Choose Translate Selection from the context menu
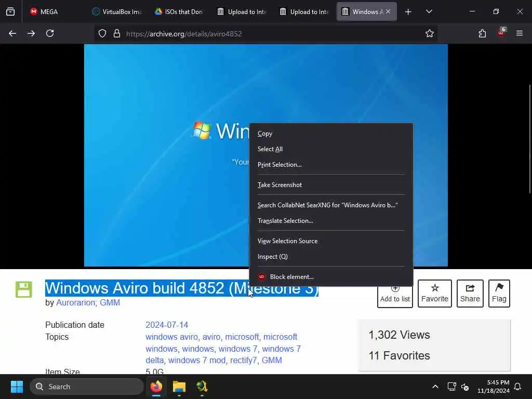The height and width of the screenshot is (399, 532). (x=331, y=220)
